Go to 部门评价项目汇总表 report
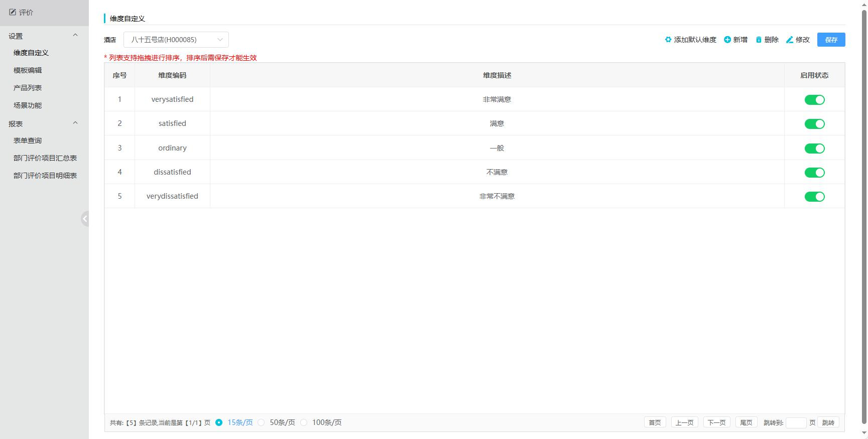The width and height of the screenshot is (868, 439). [x=45, y=158]
